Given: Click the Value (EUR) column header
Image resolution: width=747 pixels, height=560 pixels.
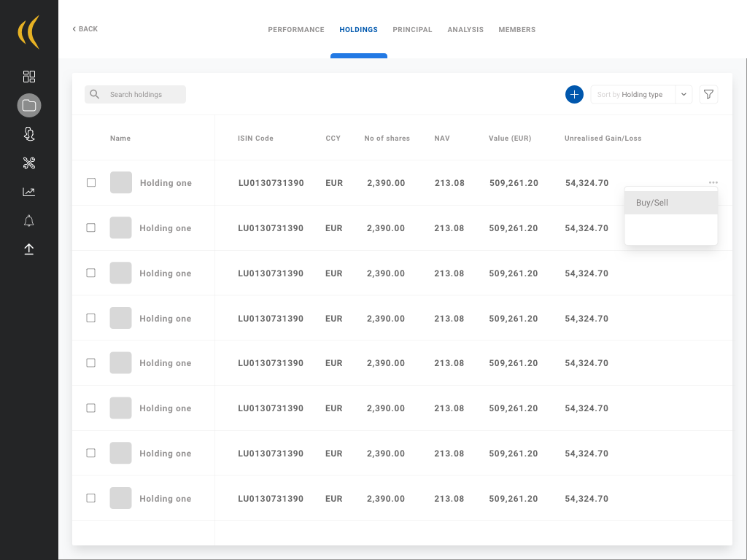Looking at the screenshot, I should [x=510, y=138].
